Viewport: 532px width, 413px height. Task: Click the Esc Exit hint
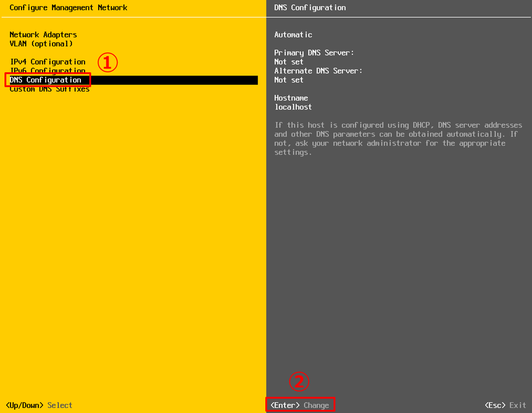pos(505,405)
